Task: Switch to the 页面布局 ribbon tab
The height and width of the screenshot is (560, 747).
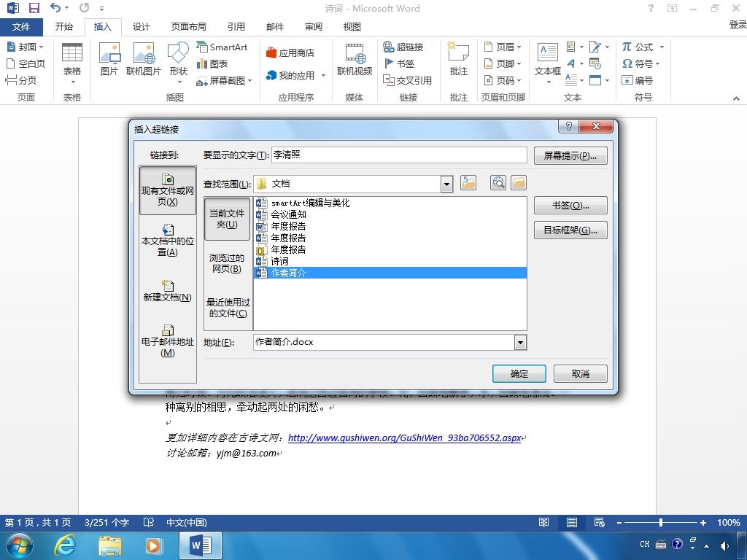Action: coord(189,27)
